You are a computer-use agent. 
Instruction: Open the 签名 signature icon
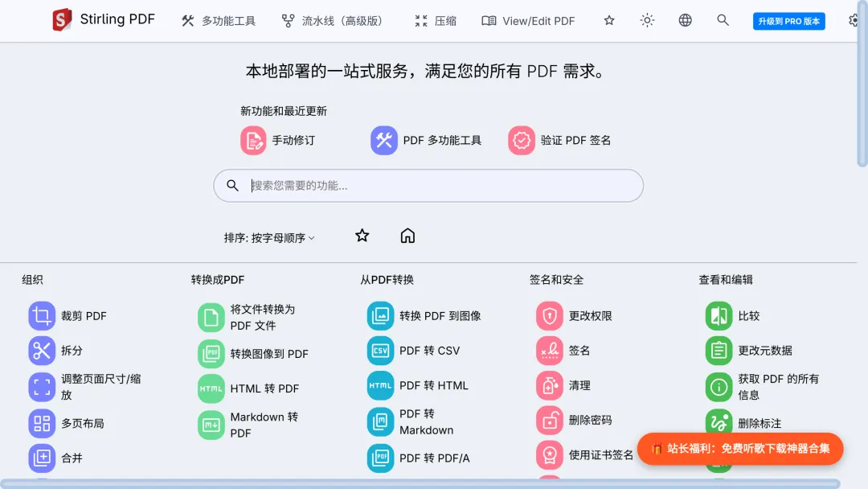pos(550,351)
